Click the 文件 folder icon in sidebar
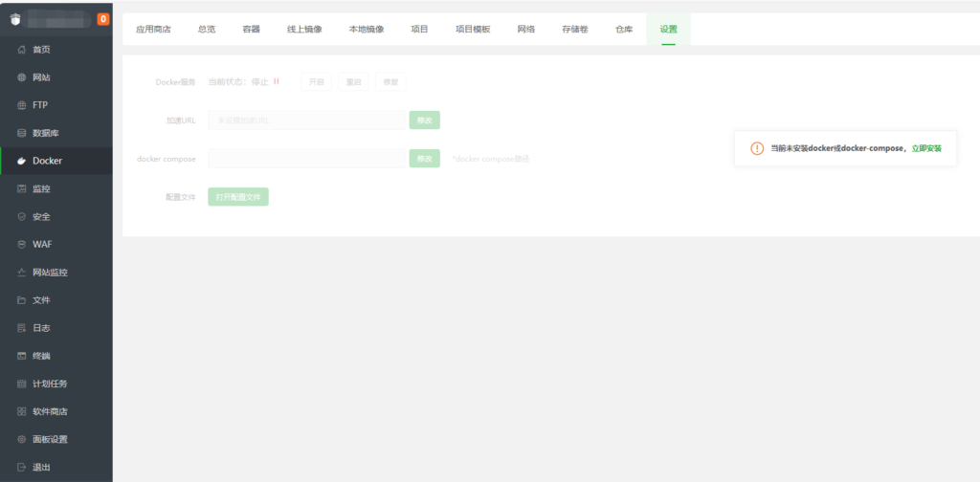 click(x=22, y=300)
